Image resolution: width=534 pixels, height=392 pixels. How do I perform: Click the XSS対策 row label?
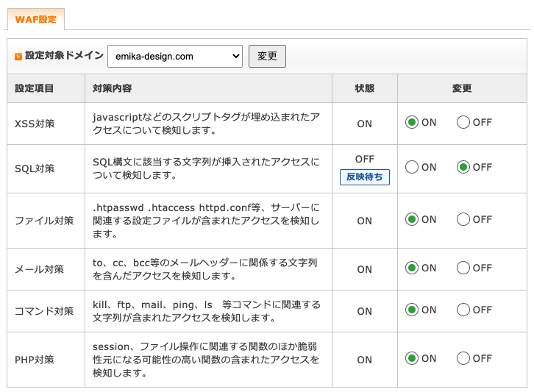[x=35, y=124]
